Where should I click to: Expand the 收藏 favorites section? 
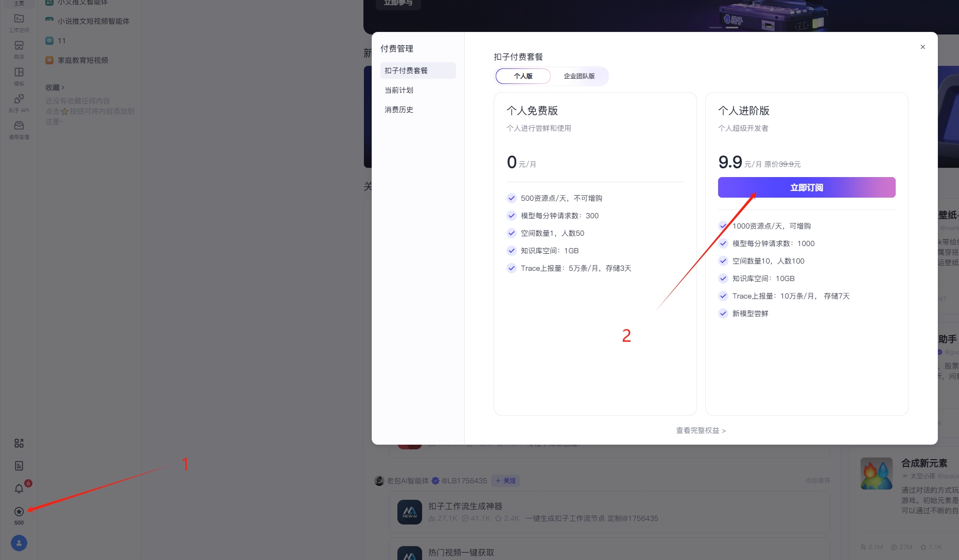tap(55, 87)
